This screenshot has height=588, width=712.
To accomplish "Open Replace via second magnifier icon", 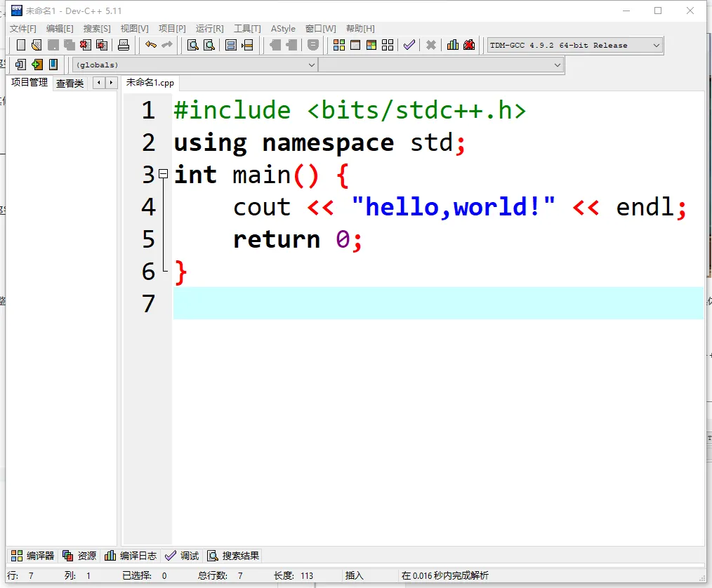I will pyautogui.click(x=209, y=45).
